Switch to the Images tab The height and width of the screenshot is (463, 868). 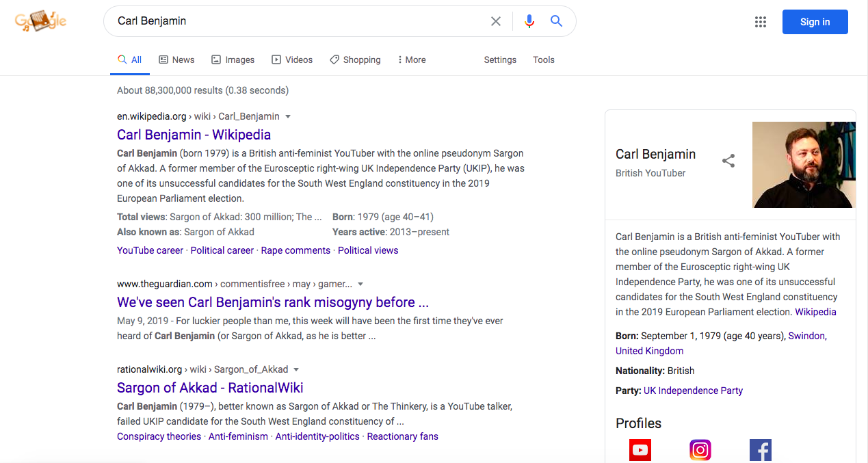233,59
